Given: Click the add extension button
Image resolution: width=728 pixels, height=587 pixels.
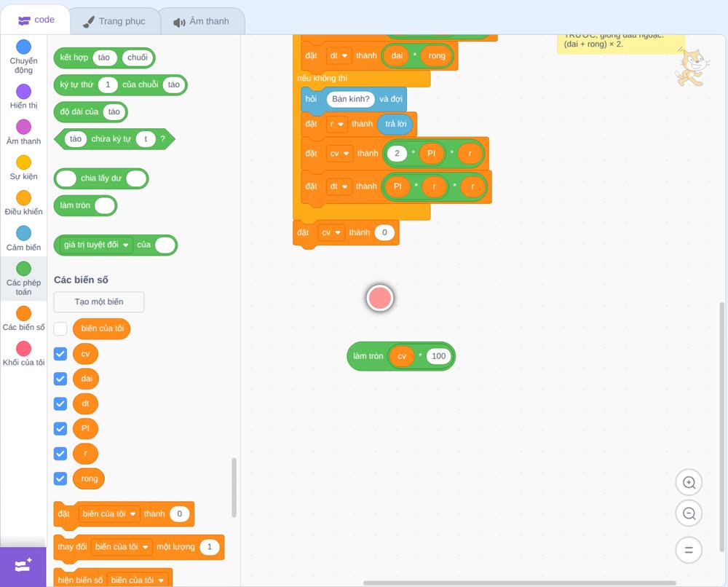Looking at the screenshot, I should 23,567.
